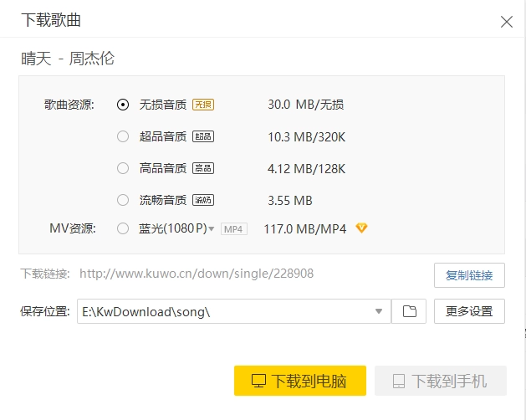The image size is (526, 420).
Task: Click the 歌曲资源: label
Action: [x=69, y=105]
